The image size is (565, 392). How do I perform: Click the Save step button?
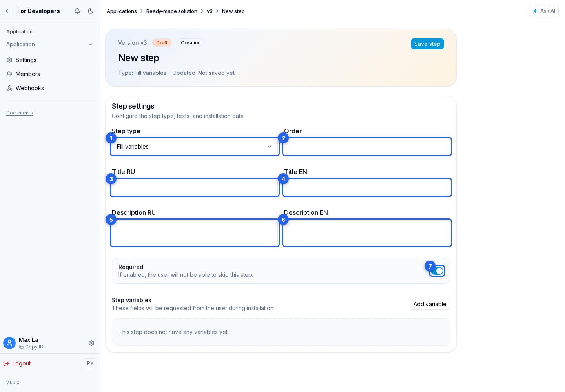click(427, 44)
